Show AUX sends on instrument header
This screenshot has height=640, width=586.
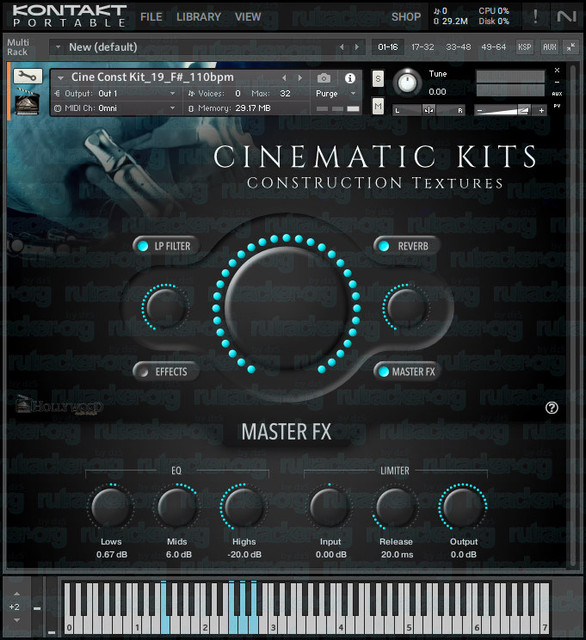(557, 94)
